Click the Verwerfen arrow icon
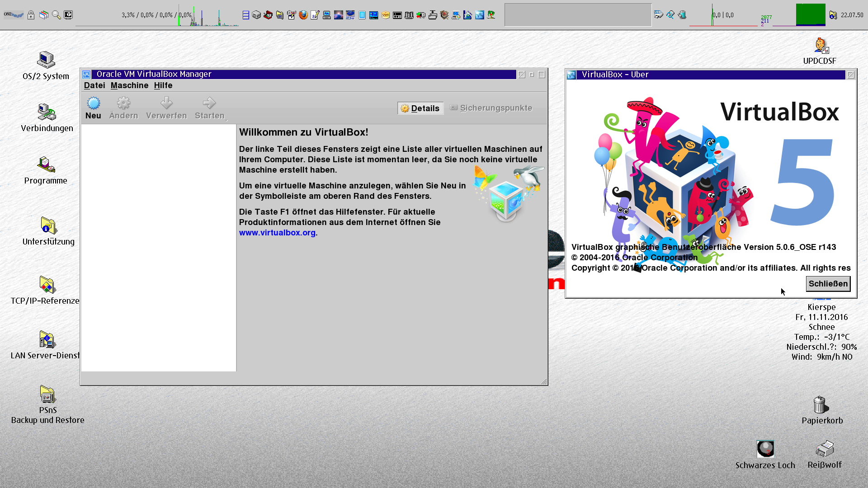Screen dimensions: 868x488 pyautogui.click(x=166, y=103)
